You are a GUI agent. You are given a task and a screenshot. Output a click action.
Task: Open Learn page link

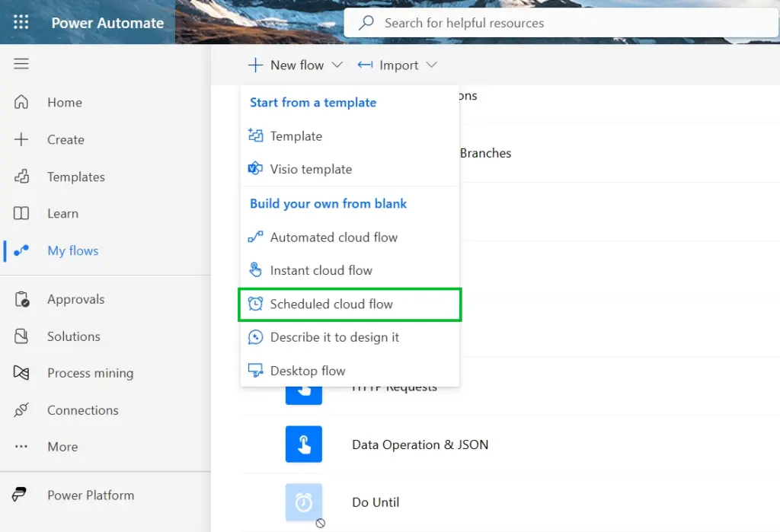pos(62,214)
